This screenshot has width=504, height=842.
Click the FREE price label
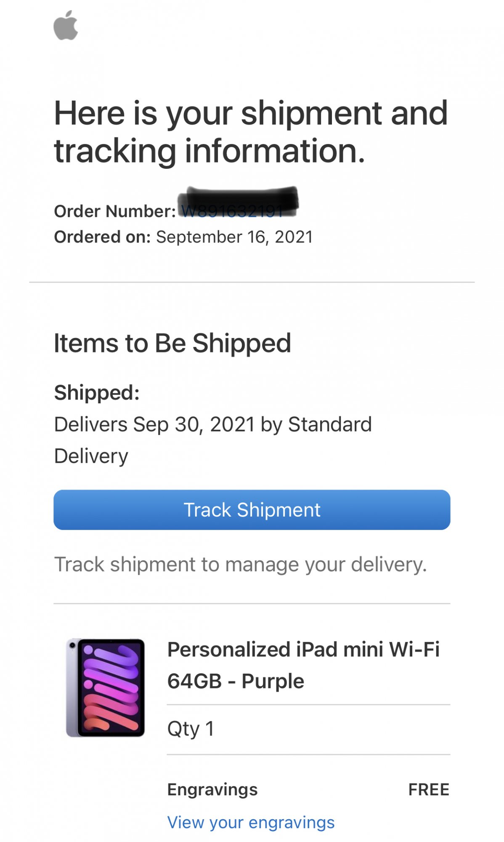[x=428, y=789]
